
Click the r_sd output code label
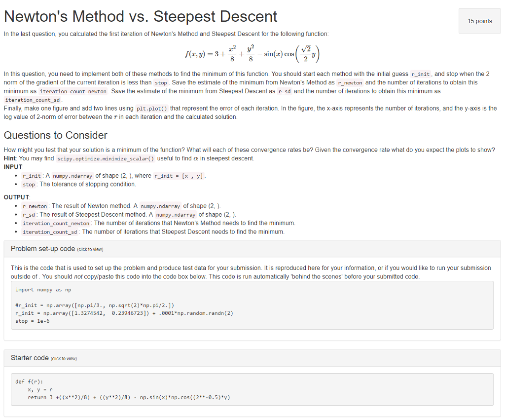[x=29, y=214]
